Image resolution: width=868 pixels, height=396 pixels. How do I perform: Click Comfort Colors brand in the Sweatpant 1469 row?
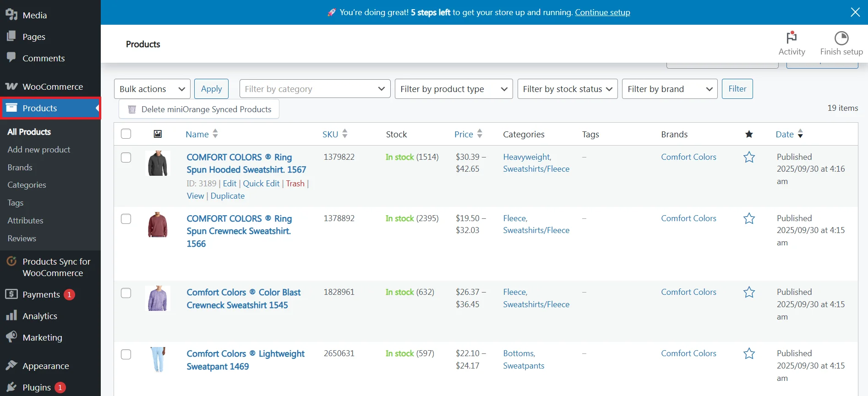pos(688,353)
